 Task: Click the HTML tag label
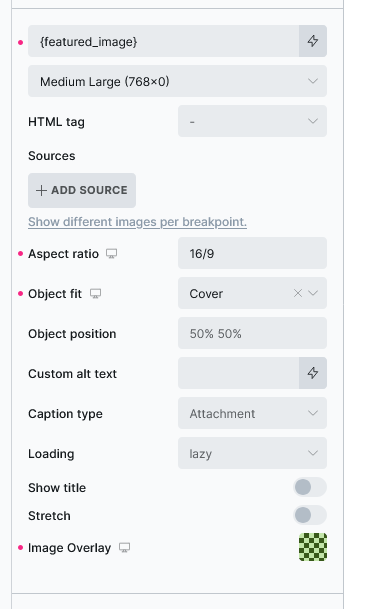[x=56, y=122]
